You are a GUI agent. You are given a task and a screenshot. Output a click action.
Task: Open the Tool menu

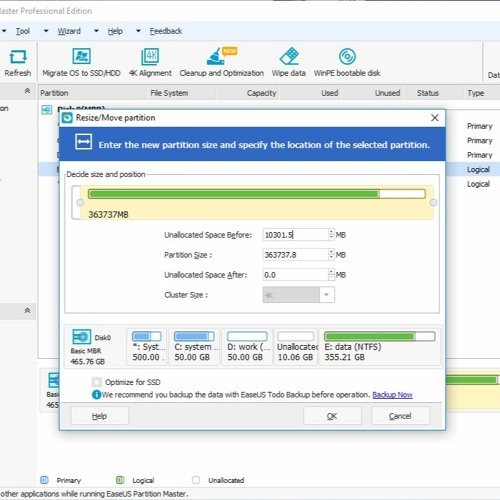click(x=23, y=31)
